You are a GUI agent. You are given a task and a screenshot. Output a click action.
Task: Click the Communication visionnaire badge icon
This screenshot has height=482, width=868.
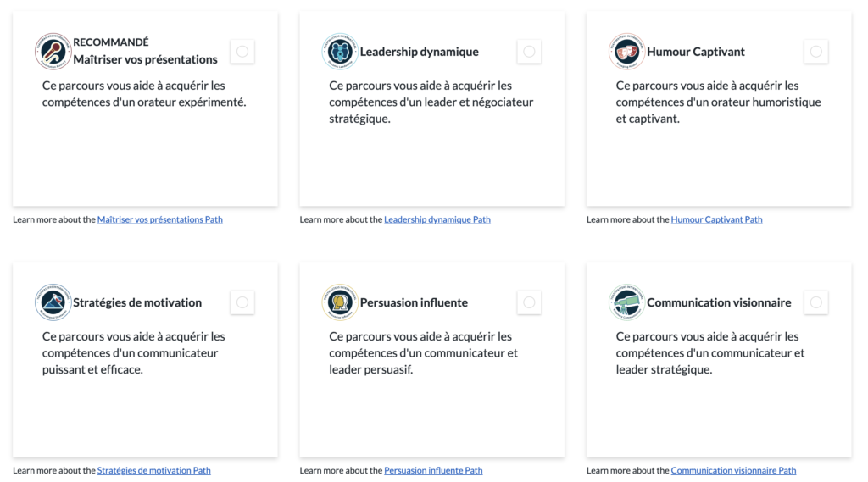coord(626,302)
